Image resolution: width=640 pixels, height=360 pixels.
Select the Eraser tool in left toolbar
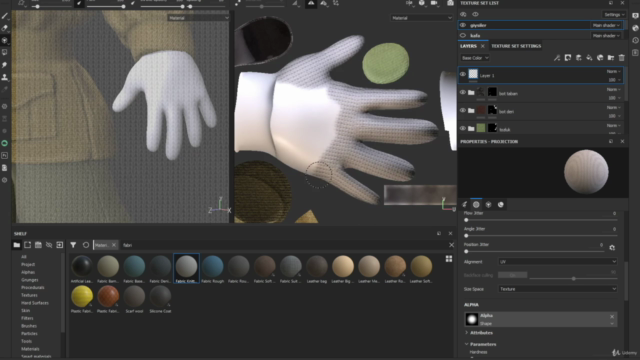click(x=4, y=28)
